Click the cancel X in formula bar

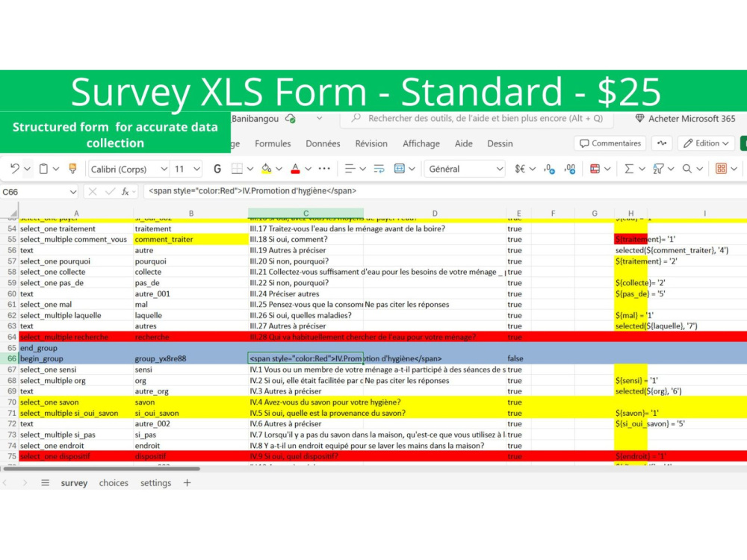(93, 191)
